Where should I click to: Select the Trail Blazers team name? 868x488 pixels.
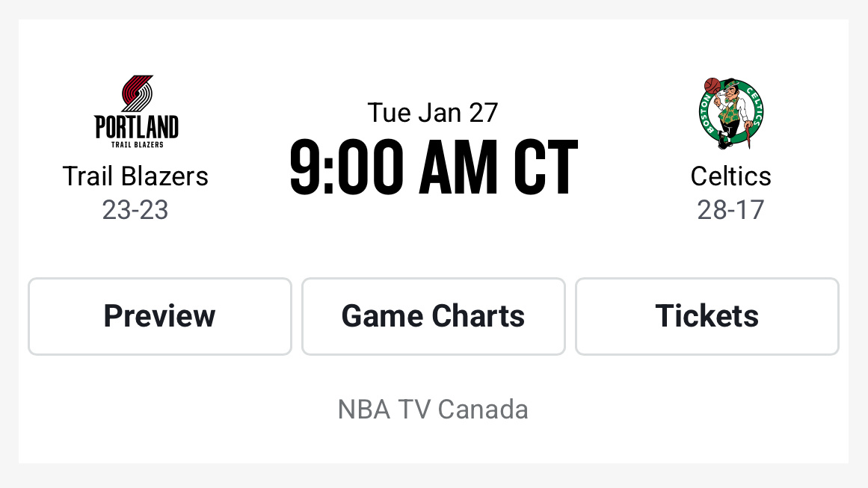[135, 176]
